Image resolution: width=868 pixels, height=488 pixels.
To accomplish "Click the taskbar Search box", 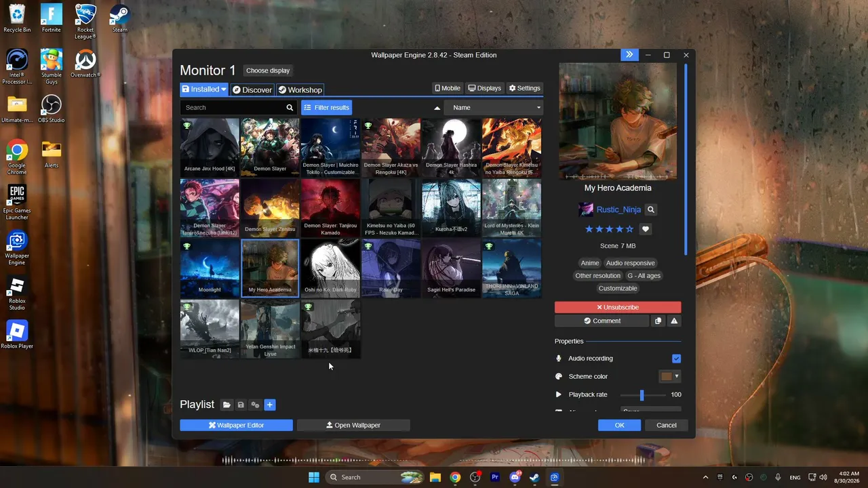I will (x=375, y=477).
